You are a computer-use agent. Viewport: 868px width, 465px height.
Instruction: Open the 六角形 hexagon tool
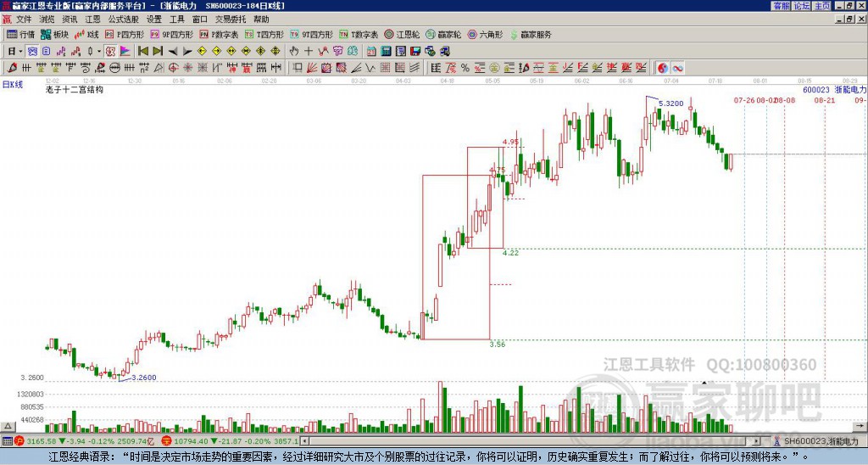(486, 34)
